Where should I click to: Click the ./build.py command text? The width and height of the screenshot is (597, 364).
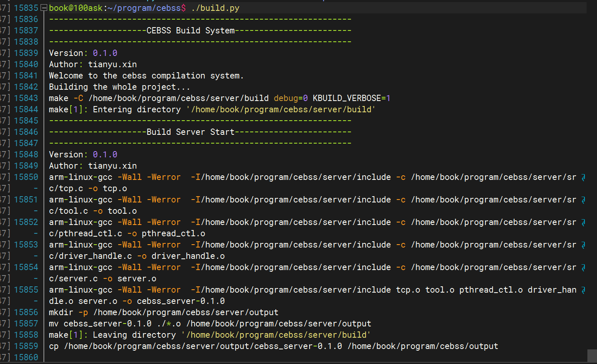click(x=216, y=8)
